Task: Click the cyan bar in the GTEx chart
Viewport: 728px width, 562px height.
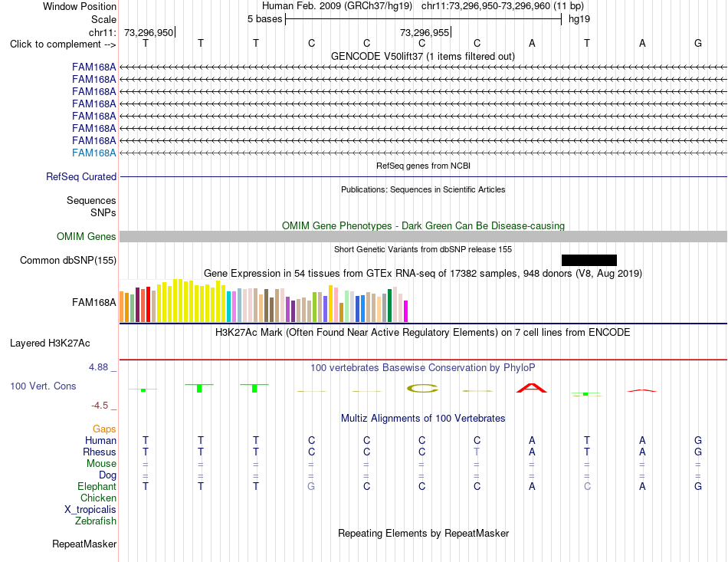Action: (229, 307)
